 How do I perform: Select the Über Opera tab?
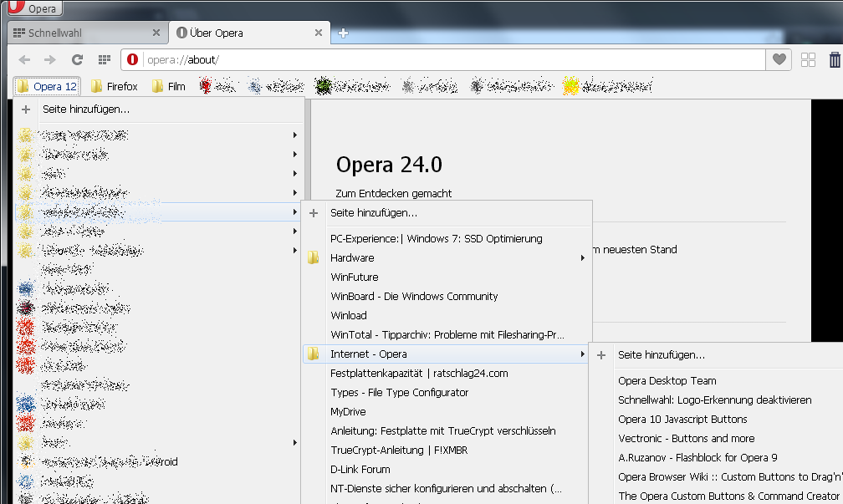click(x=249, y=33)
